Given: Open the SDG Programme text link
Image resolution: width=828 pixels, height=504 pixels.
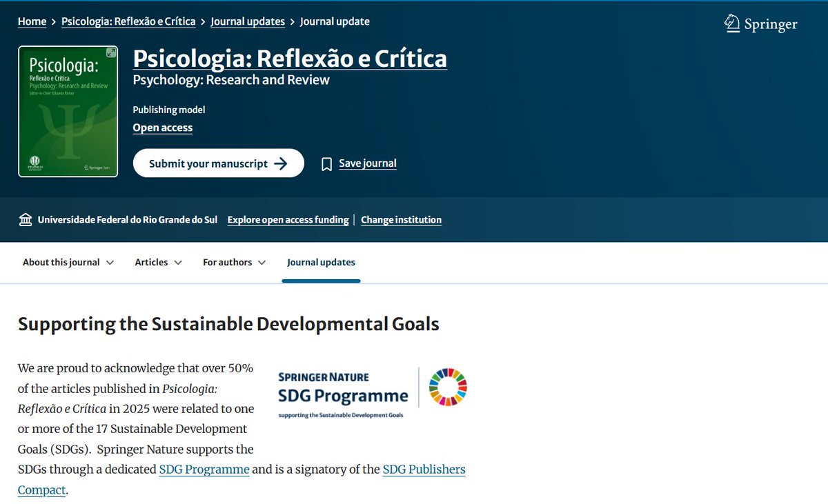Looking at the screenshot, I should tap(204, 470).
